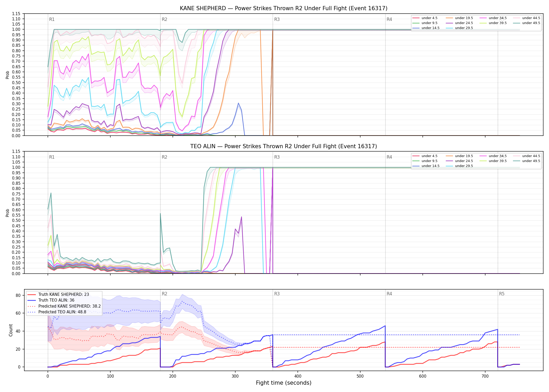Select 'under 14.5' legend entry in Teo Alin chart
Screen dimensions: 549x392
[426, 166]
